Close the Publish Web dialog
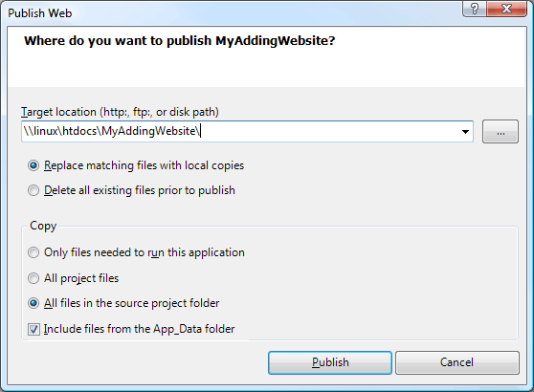This screenshot has height=392, width=534. pos(507,9)
